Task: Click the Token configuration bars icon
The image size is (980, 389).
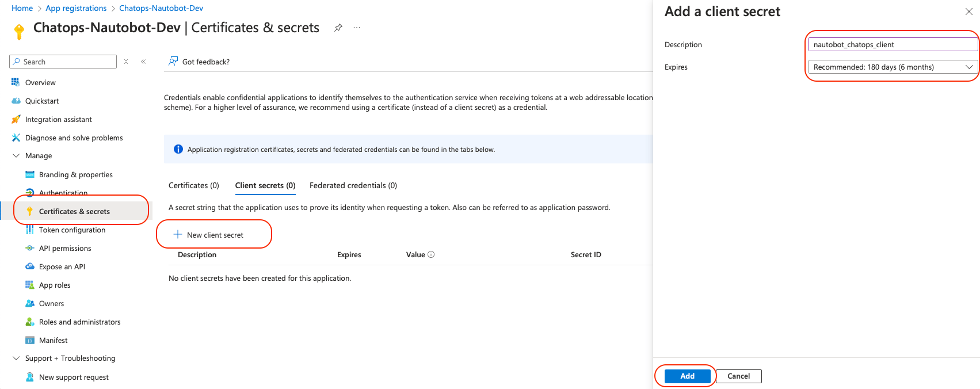Action: [x=30, y=230]
